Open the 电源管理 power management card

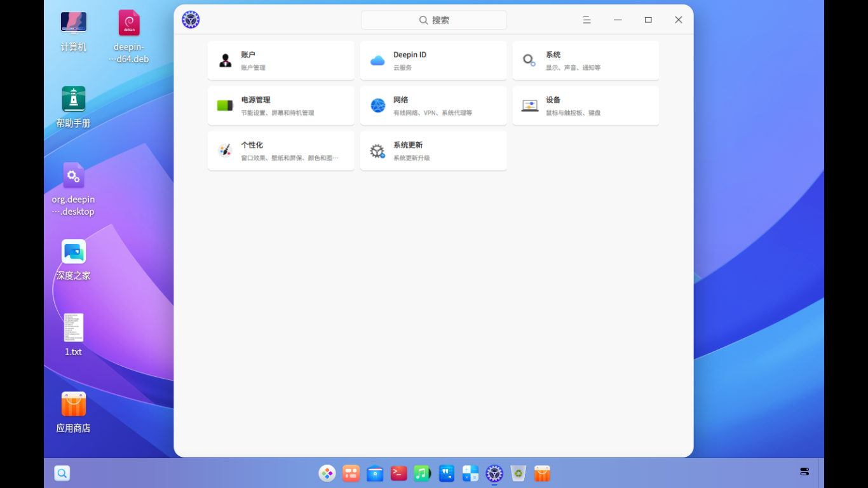coord(281,106)
